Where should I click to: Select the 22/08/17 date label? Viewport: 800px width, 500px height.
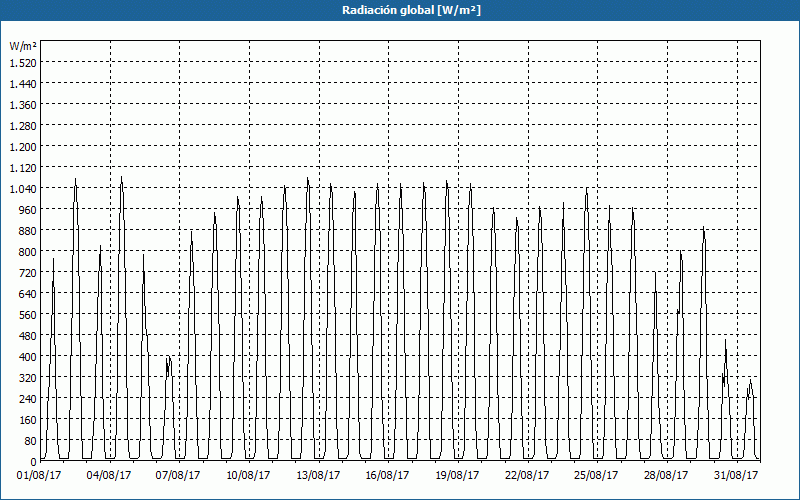click(527, 475)
